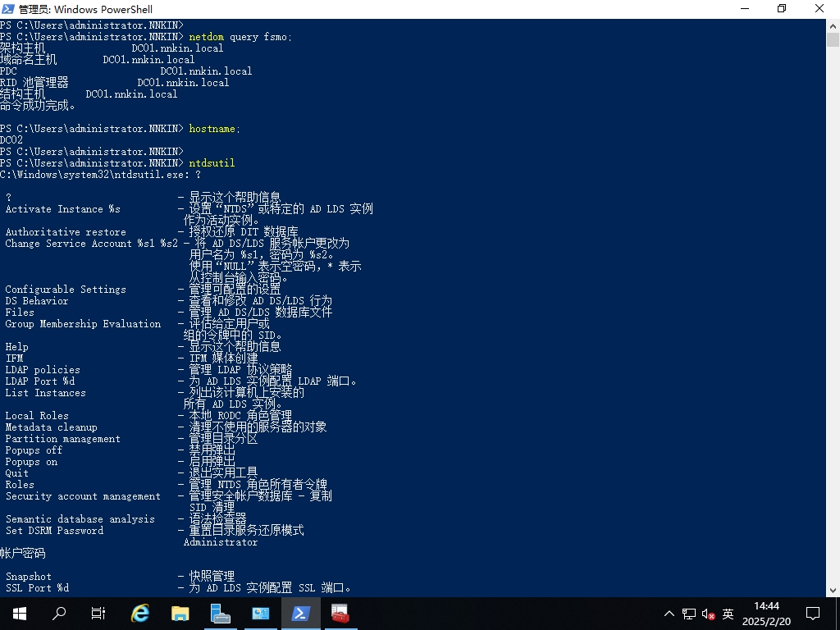The width and height of the screenshot is (840, 630).
Task: Click the scrollbar down arrow
Action: coord(833,590)
